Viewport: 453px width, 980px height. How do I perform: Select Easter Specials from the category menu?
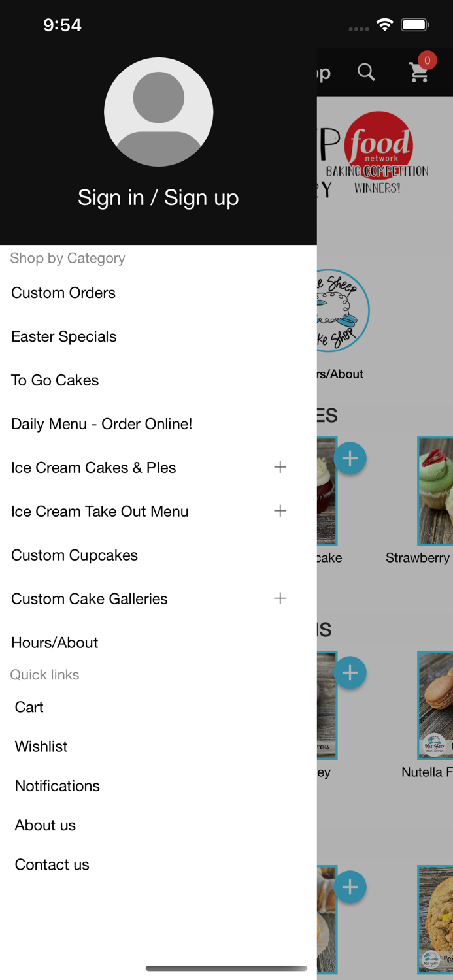pyautogui.click(x=63, y=336)
